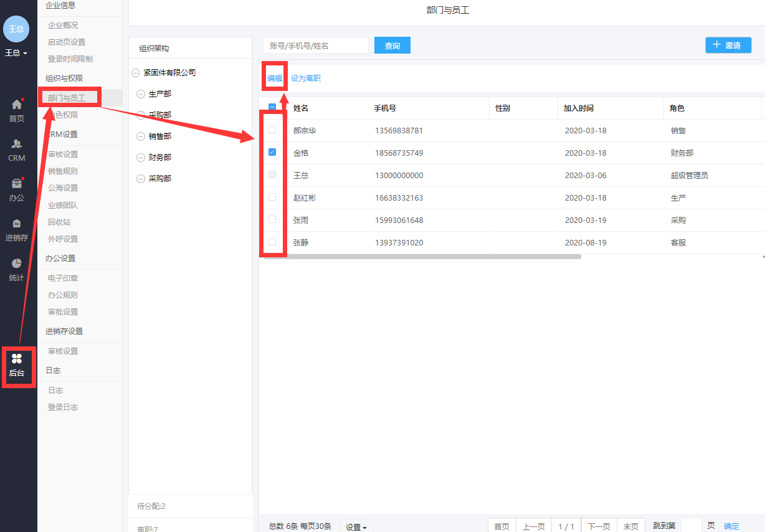
Task: Click the 确定 jump link
Action: coord(731,526)
